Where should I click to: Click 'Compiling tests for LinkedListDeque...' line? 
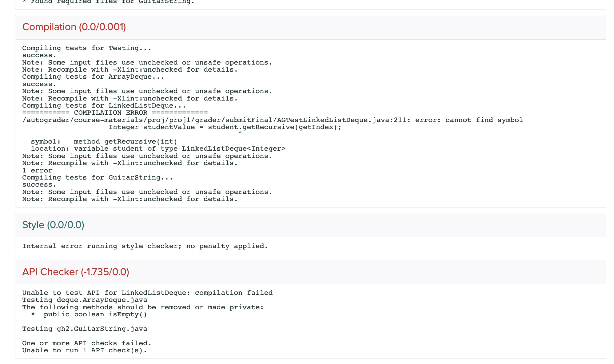(x=104, y=106)
